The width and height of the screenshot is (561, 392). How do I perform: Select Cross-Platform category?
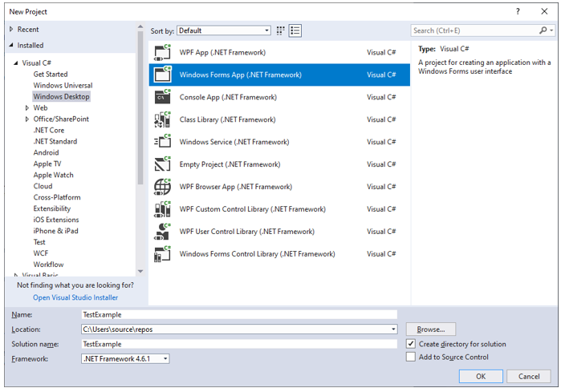point(57,197)
